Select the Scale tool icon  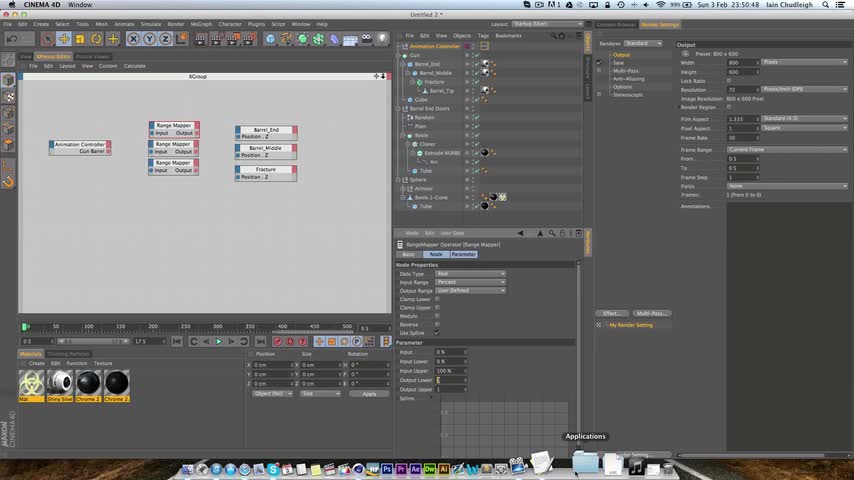point(80,39)
